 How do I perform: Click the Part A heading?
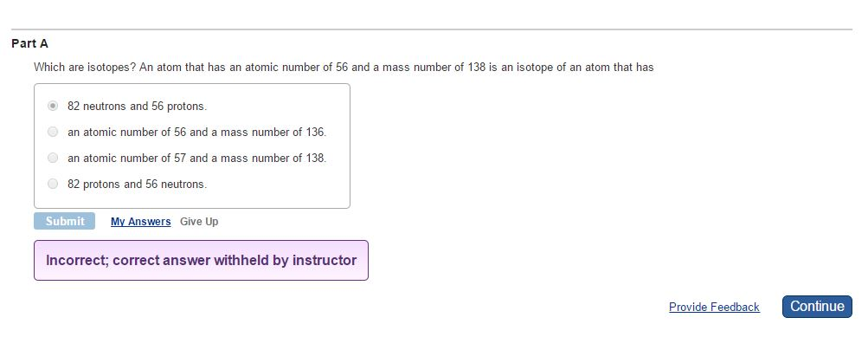click(30, 43)
